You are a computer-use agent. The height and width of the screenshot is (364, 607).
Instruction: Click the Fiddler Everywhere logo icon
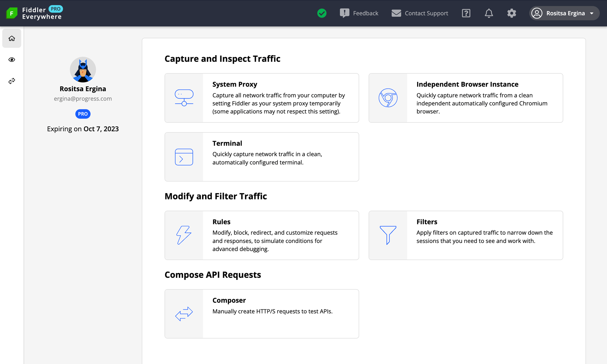[x=12, y=13]
